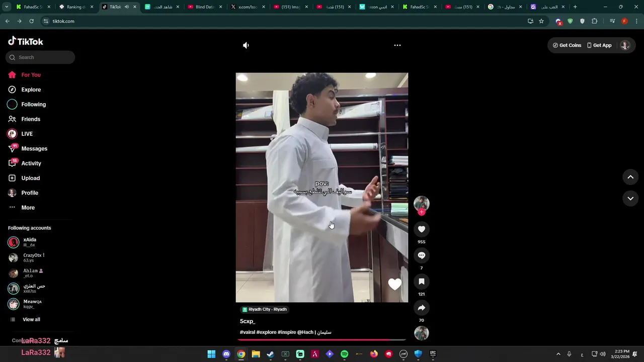Share the video with the arrow icon
This screenshot has width=644, height=362.
(x=422, y=308)
